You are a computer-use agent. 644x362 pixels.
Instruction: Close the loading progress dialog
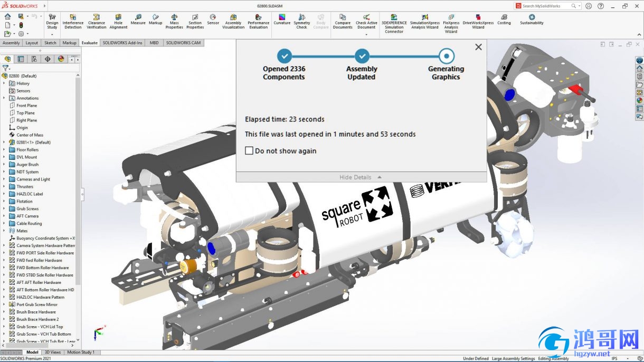tap(478, 47)
